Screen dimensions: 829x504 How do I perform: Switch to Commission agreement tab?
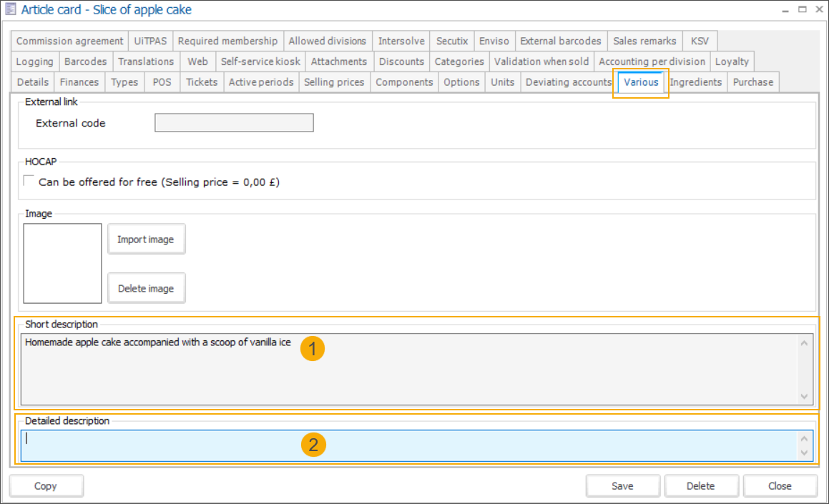click(69, 41)
